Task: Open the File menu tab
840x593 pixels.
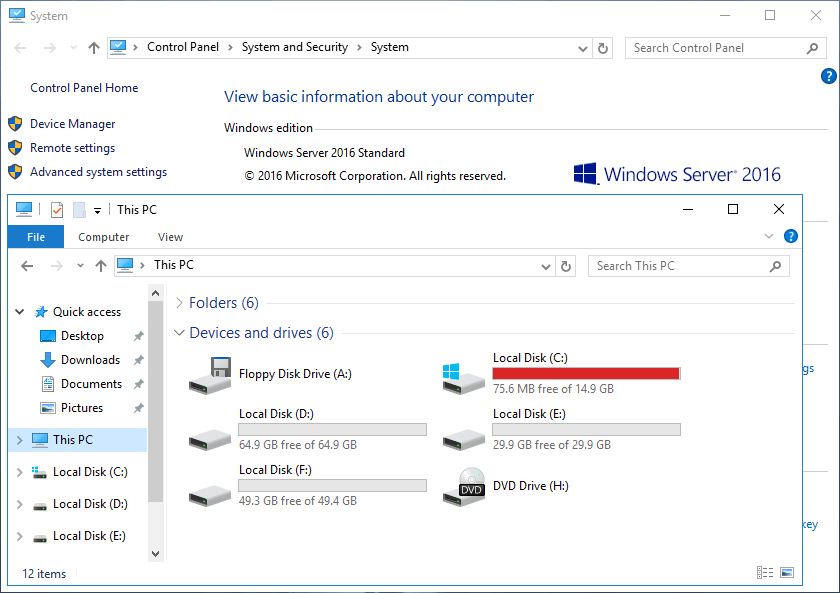Action: pyautogui.click(x=35, y=237)
